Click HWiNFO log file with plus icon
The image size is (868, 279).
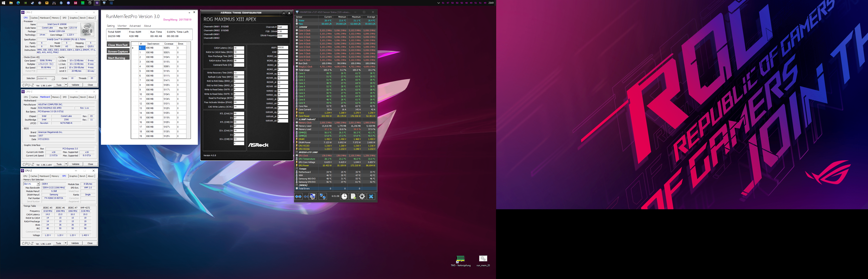353,196
